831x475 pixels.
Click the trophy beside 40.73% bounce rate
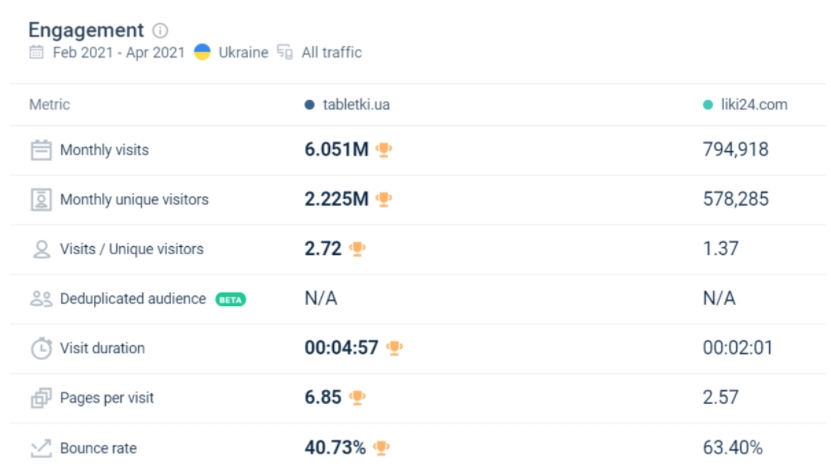tap(383, 448)
